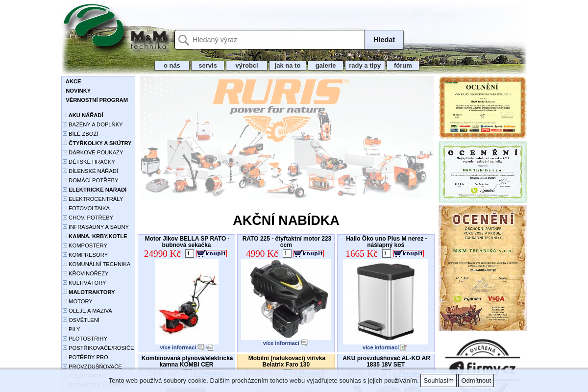Image resolution: width=588 pixels, height=392 pixels.
Task: Open the výrobci menu item
Action: pos(246,66)
